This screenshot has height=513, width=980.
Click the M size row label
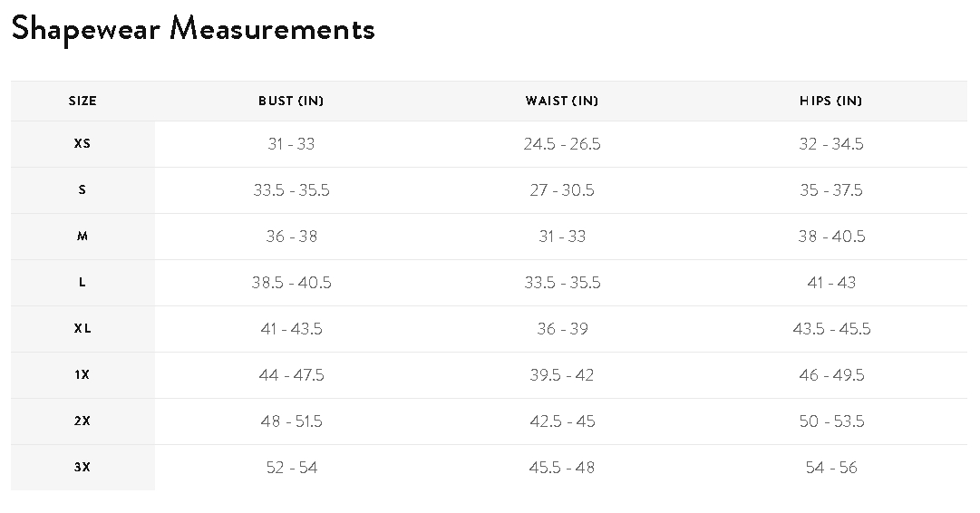[82, 237]
